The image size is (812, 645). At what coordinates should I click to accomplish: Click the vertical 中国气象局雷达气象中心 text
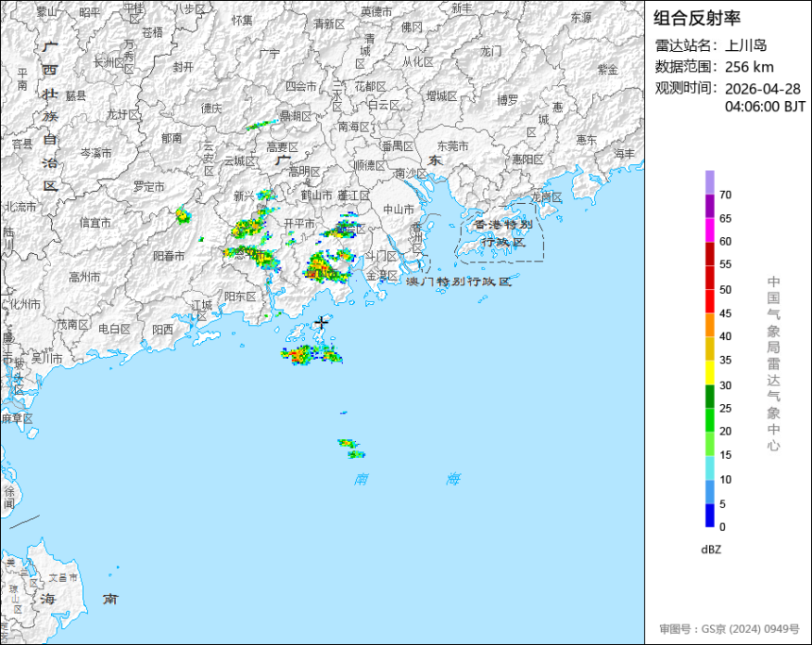(773, 364)
